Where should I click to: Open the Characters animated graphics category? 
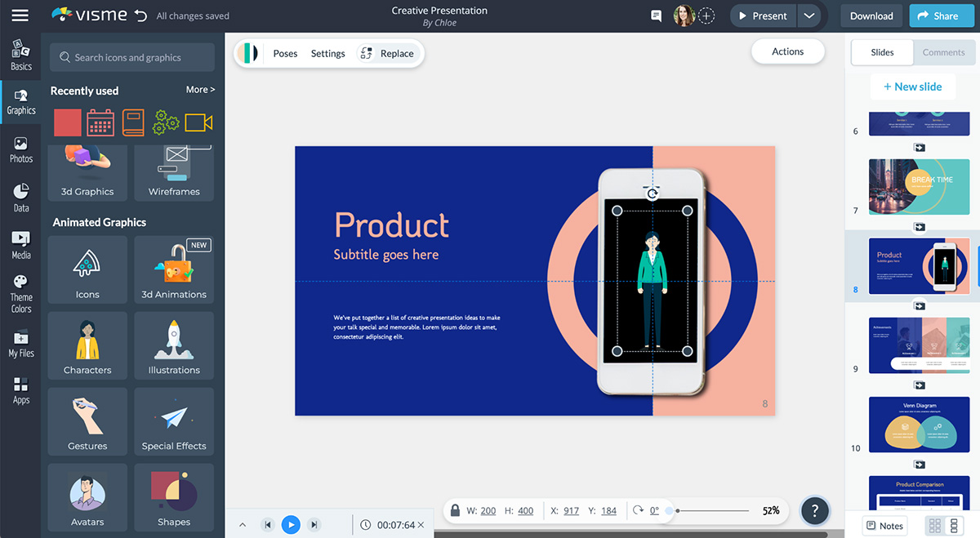pyautogui.click(x=87, y=346)
